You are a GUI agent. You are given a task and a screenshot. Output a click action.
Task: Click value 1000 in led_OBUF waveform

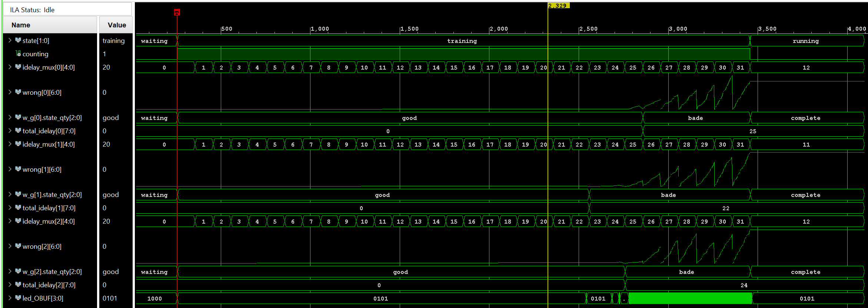154,298
